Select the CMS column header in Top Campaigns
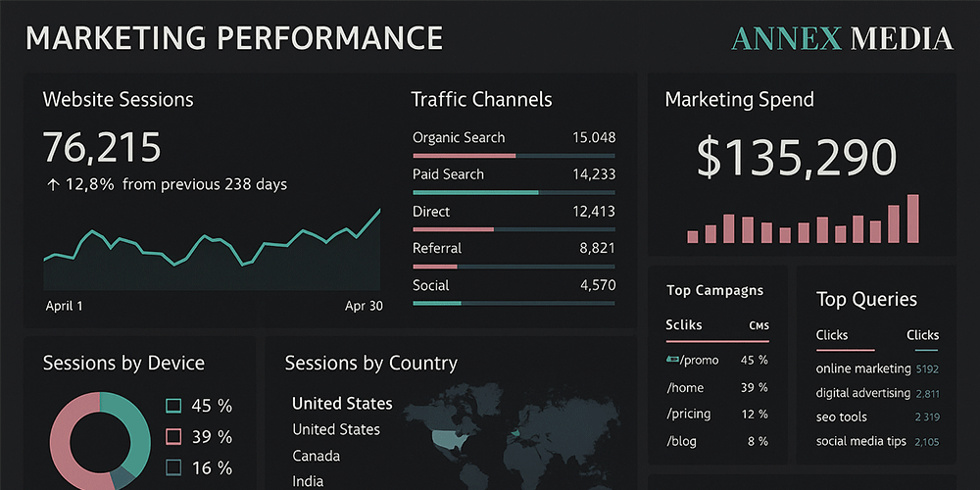980x490 pixels. tap(759, 325)
